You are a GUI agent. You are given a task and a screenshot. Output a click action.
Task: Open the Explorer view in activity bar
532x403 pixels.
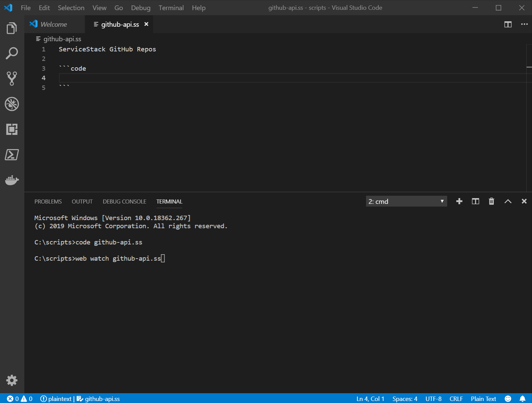click(12, 28)
